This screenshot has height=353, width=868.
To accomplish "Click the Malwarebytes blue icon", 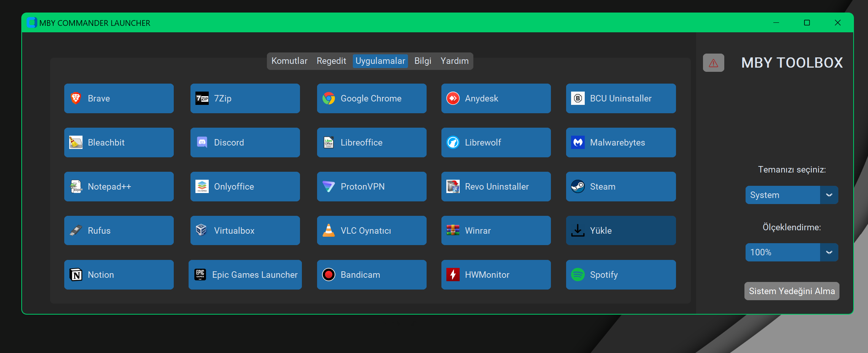I will pyautogui.click(x=578, y=142).
